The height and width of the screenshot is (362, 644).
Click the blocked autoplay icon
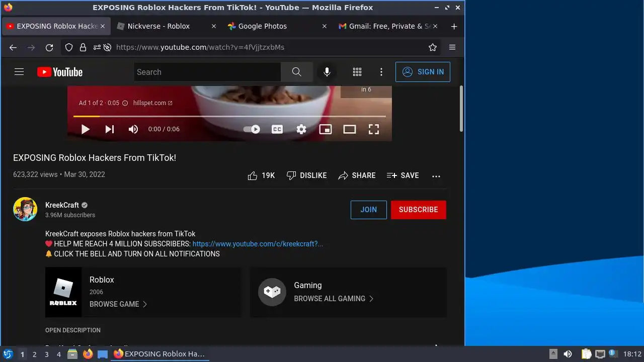tap(107, 47)
